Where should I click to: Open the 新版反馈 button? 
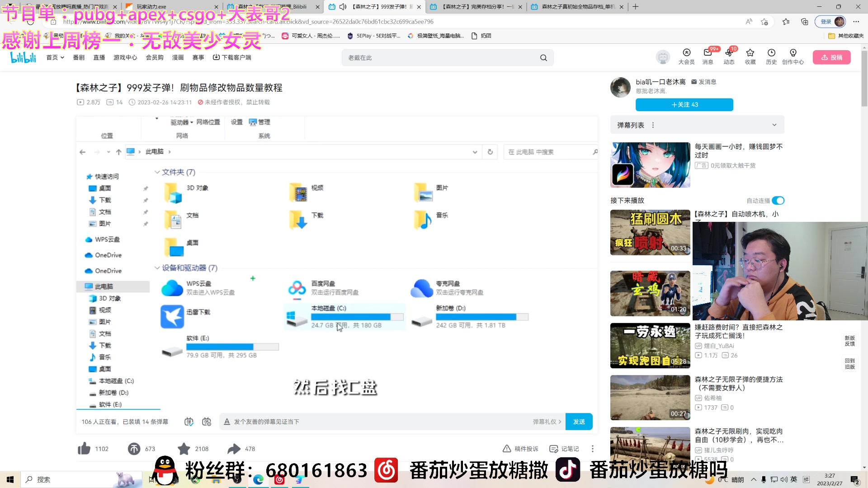point(849,341)
